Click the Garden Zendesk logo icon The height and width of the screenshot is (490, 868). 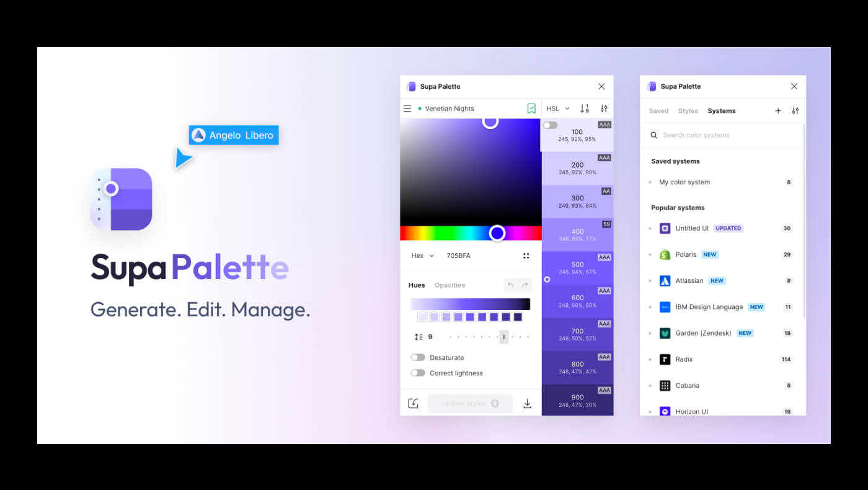click(x=665, y=333)
